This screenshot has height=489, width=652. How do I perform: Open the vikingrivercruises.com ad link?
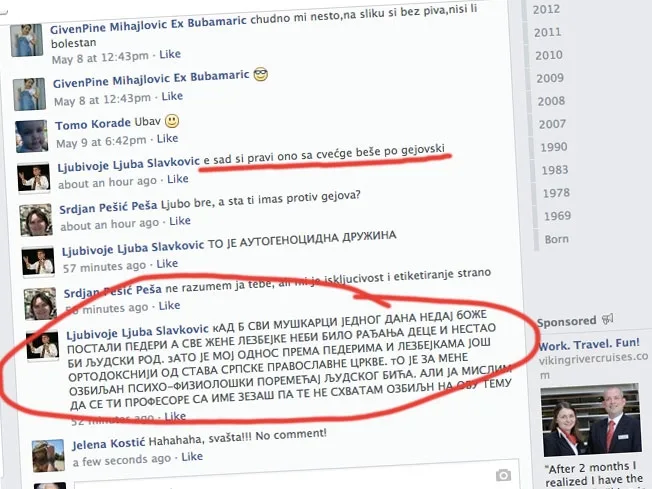click(x=594, y=359)
